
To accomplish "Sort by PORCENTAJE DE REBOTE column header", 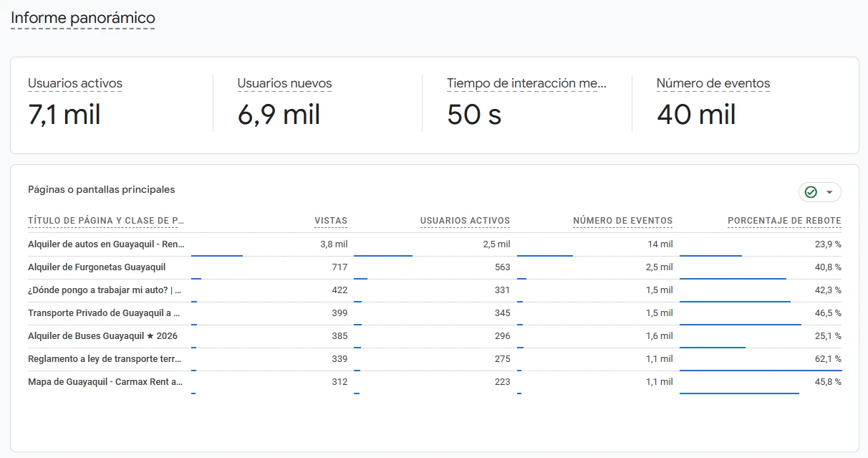I will (x=784, y=221).
